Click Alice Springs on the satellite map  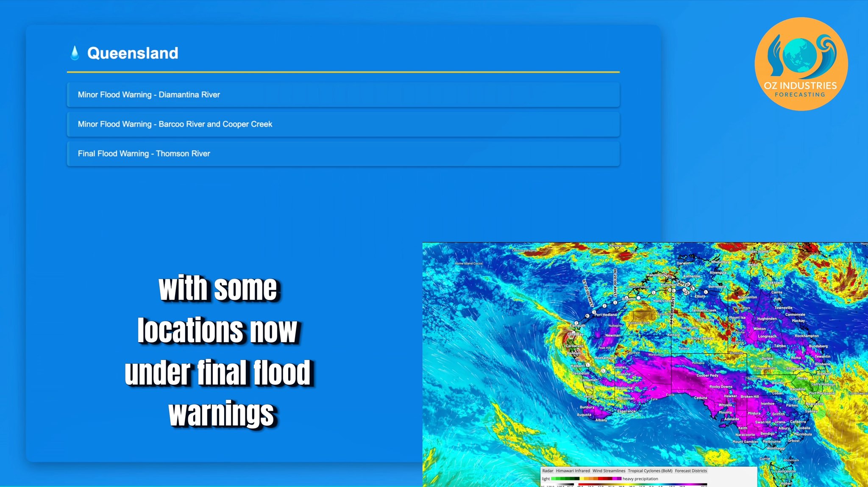702,338
